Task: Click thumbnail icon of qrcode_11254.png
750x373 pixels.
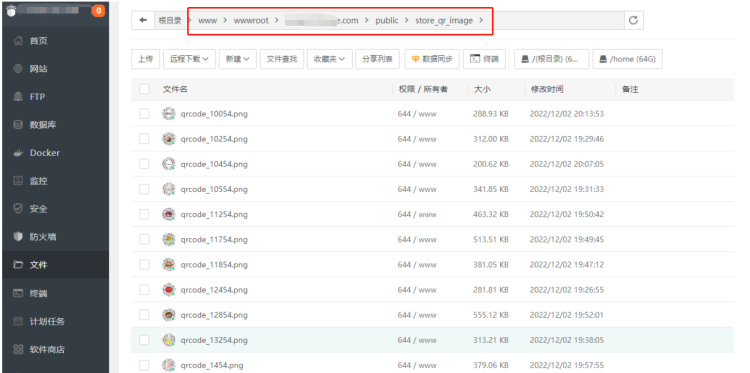Action: pos(169,214)
